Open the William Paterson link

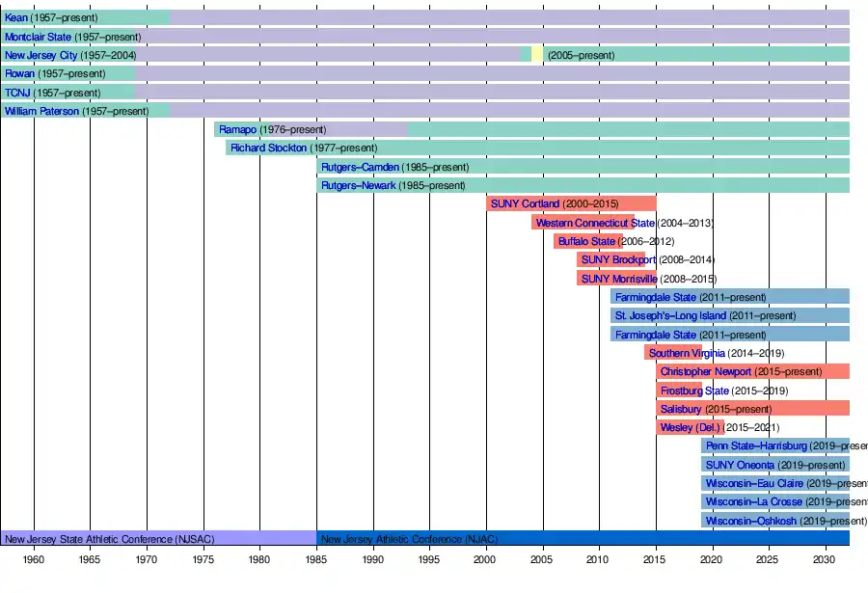pyautogui.click(x=41, y=111)
